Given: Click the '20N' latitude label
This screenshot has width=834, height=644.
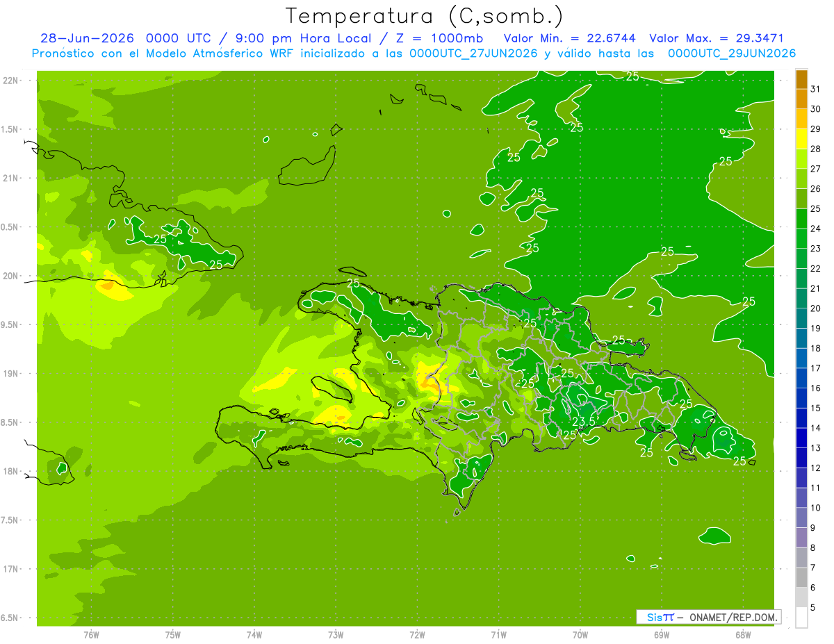Looking at the screenshot, I should pyautogui.click(x=10, y=276).
